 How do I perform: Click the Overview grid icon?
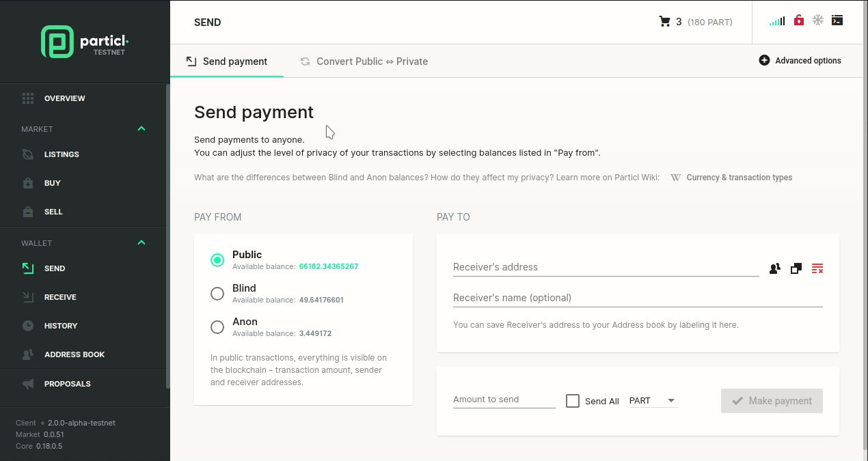(28, 98)
